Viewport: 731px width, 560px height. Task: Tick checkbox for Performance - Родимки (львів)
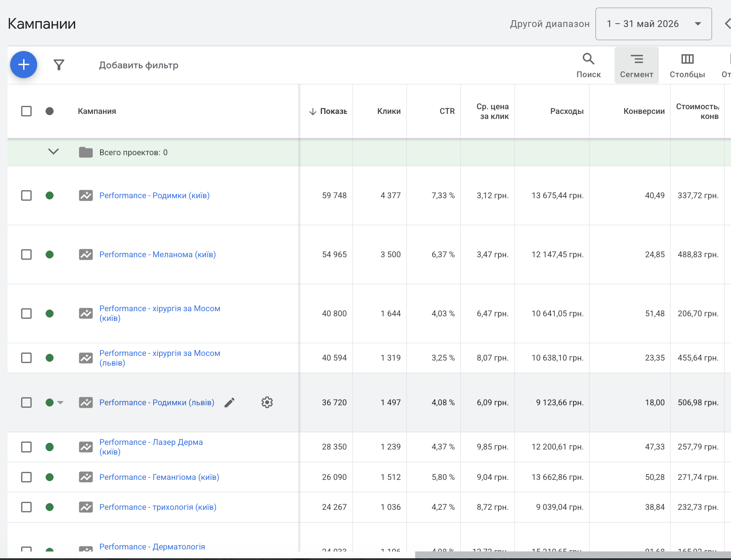point(26,402)
